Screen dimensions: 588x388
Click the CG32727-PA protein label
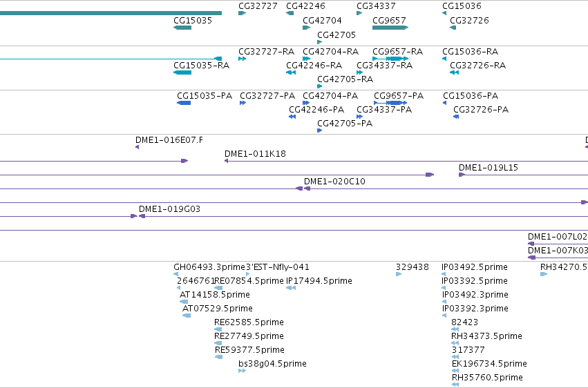[267, 96]
